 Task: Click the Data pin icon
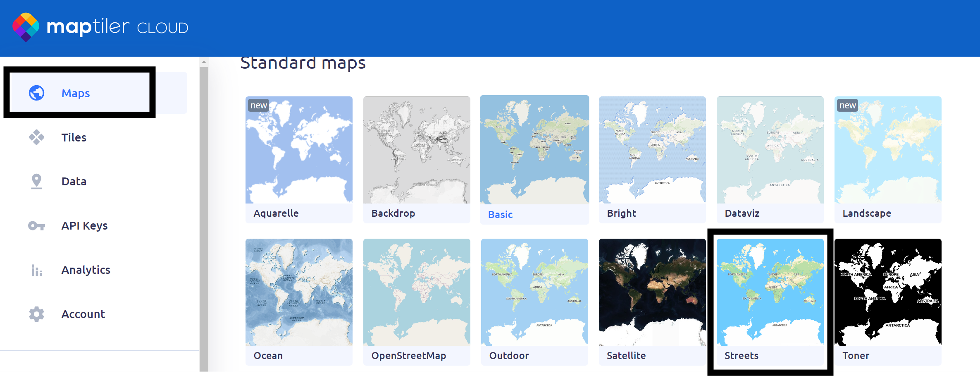coord(36,181)
